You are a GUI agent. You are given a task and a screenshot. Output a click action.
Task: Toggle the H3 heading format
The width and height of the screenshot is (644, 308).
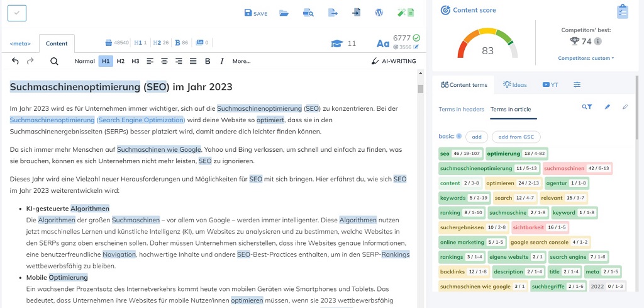(x=136, y=61)
